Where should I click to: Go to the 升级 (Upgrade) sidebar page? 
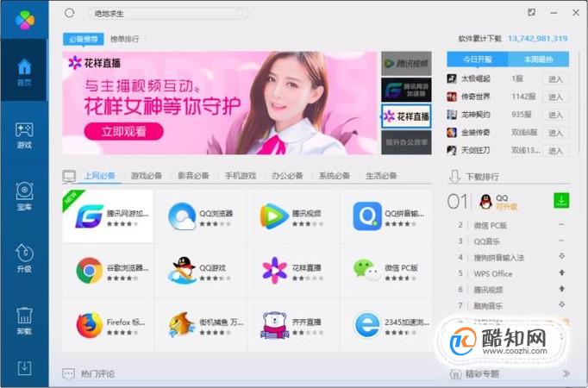tap(23, 256)
